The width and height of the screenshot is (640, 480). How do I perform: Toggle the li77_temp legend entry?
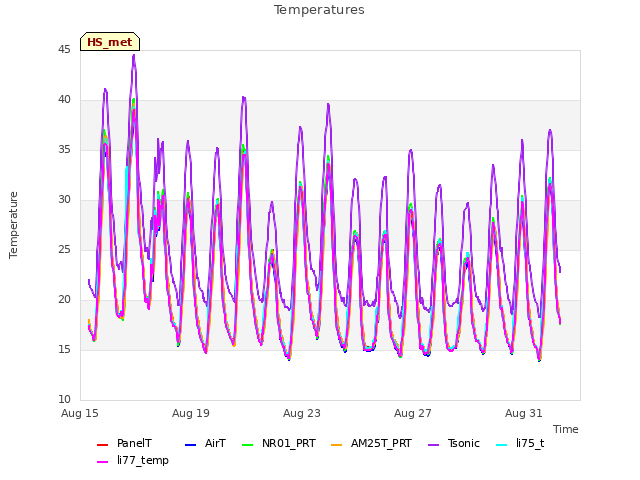[133, 460]
